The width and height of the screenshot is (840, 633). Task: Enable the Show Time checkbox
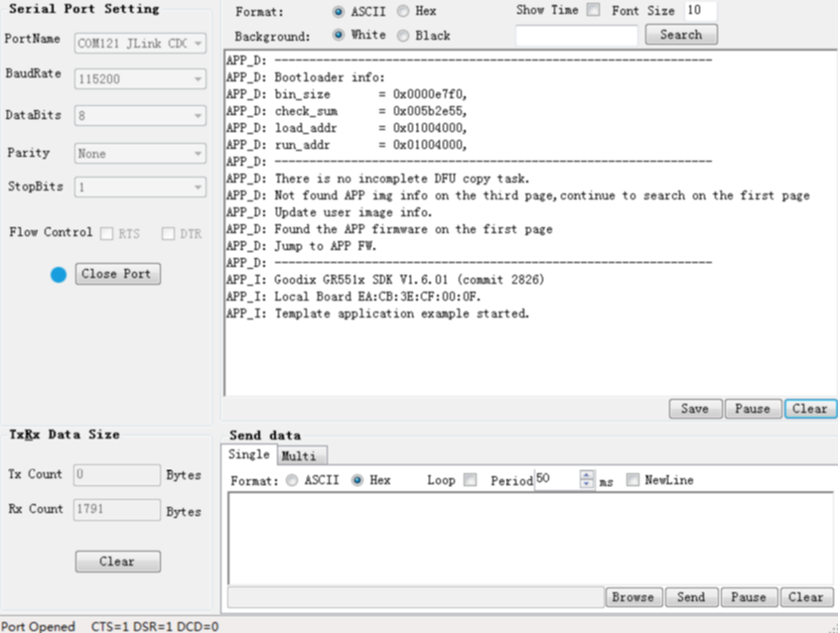tap(593, 11)
